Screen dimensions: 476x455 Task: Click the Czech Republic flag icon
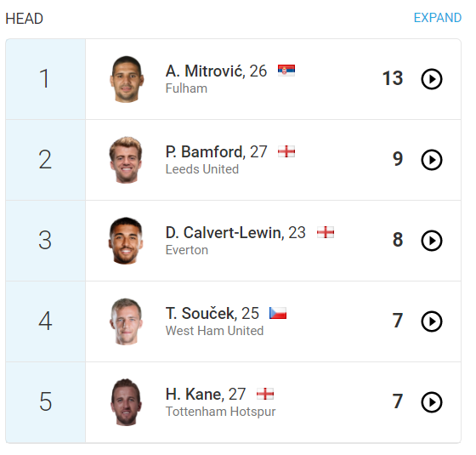278,313
